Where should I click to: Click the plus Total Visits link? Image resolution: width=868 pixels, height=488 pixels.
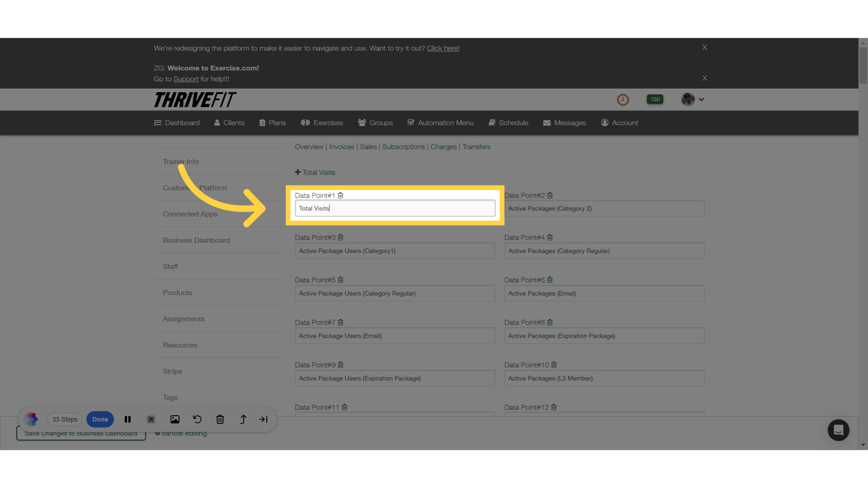click(x=315, y=172)
